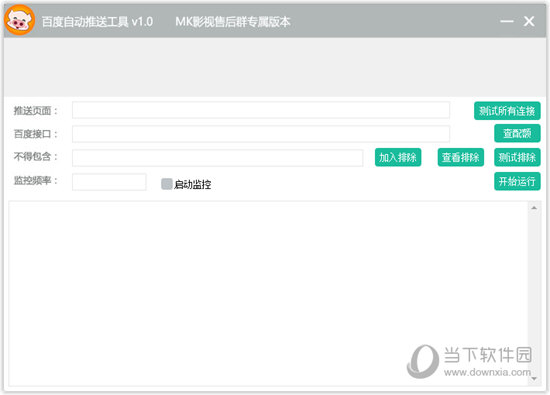
Task: Enable the 启动监控 checkbox
Action: (x=167, y=184)
